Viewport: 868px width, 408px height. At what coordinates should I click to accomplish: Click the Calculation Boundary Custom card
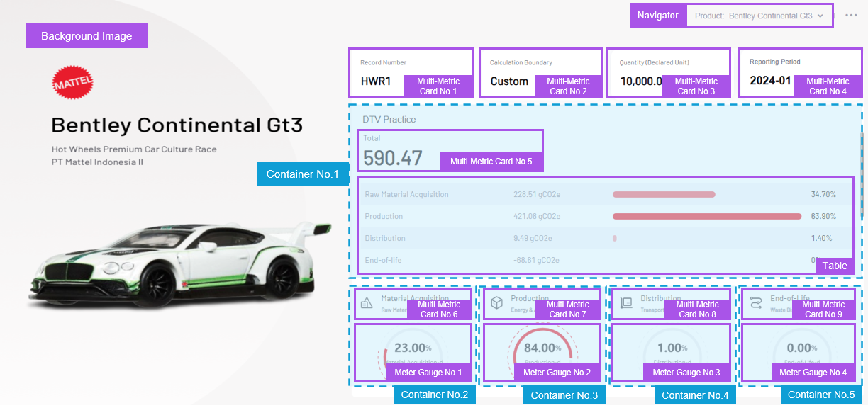coord(509,73)
